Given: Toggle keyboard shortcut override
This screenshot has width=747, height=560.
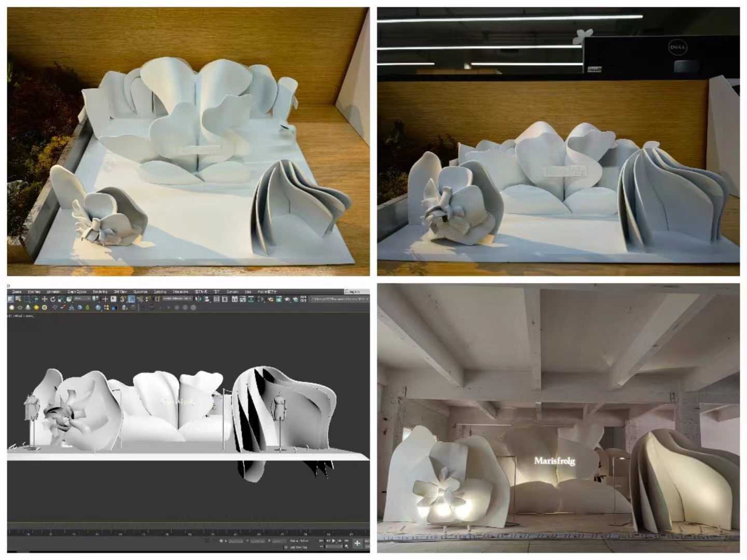Looking at the screenshot, I should 113,299.
